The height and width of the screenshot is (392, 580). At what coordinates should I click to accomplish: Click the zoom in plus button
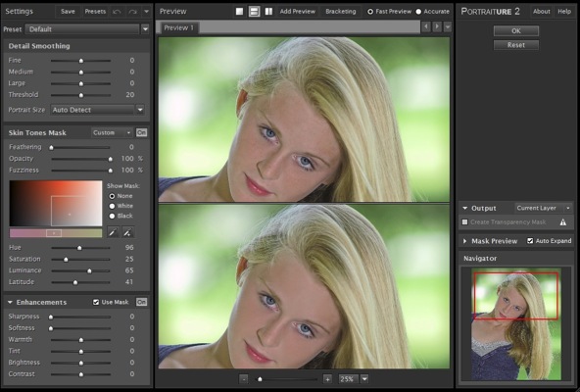[x=327, y=379]
